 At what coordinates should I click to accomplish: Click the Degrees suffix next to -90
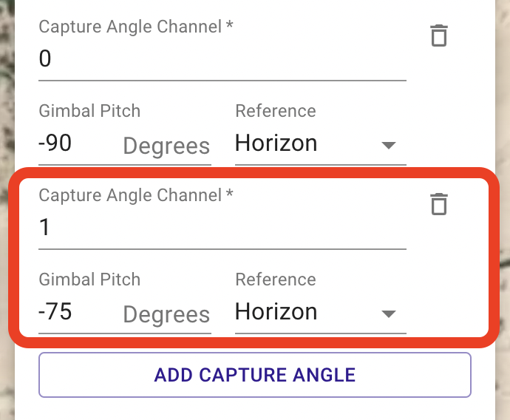click(166, 146)
